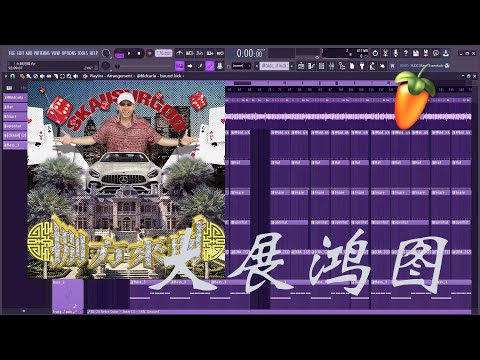Open the Playlist options menu arrow
480x360 pixels.
tap(6, 76)
